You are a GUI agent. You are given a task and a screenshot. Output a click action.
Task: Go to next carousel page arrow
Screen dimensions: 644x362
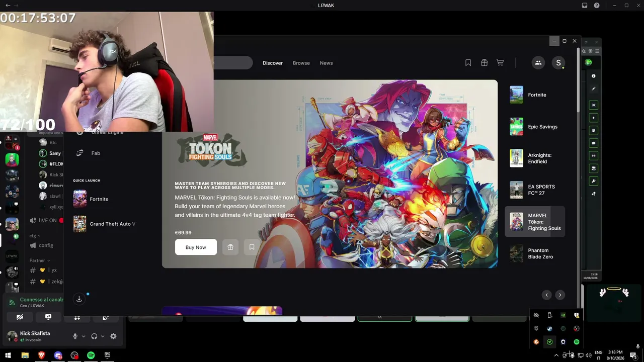click(560, 295)
